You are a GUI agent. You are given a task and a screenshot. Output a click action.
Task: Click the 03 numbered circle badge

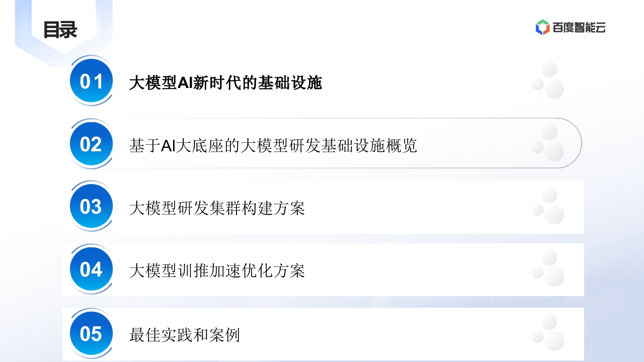click(91, 207)
